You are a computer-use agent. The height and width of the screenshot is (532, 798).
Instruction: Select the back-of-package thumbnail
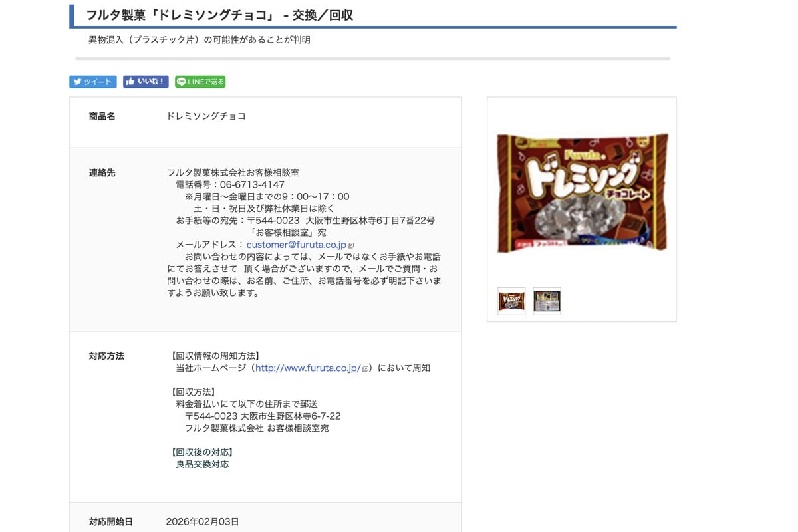(x=547, y=301)
